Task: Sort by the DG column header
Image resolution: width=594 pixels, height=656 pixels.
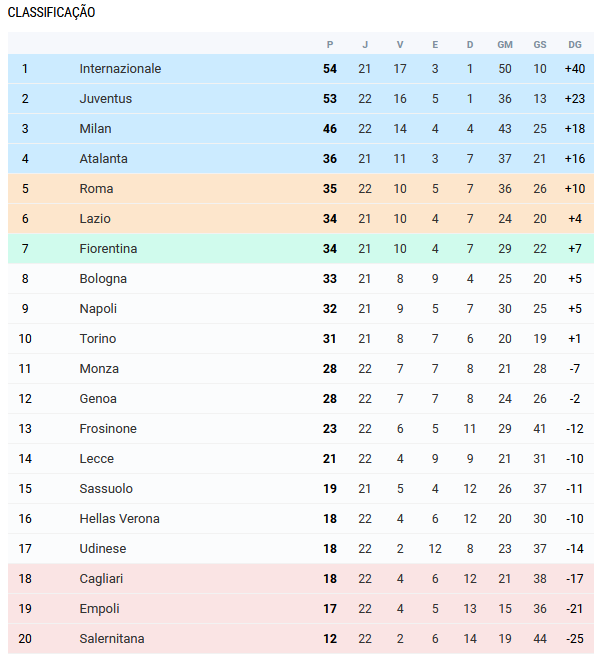Action: pyautogui.click(x=575, y=45)
